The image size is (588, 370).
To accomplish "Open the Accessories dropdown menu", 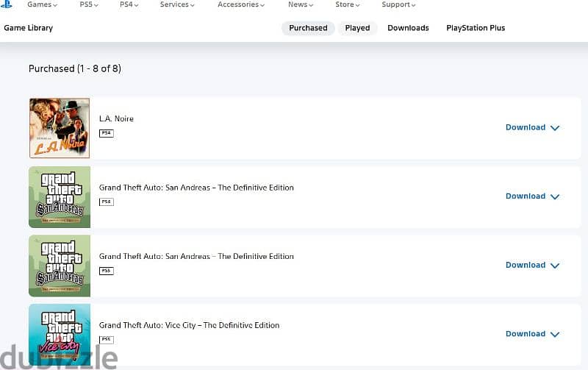I will (241, 4).
